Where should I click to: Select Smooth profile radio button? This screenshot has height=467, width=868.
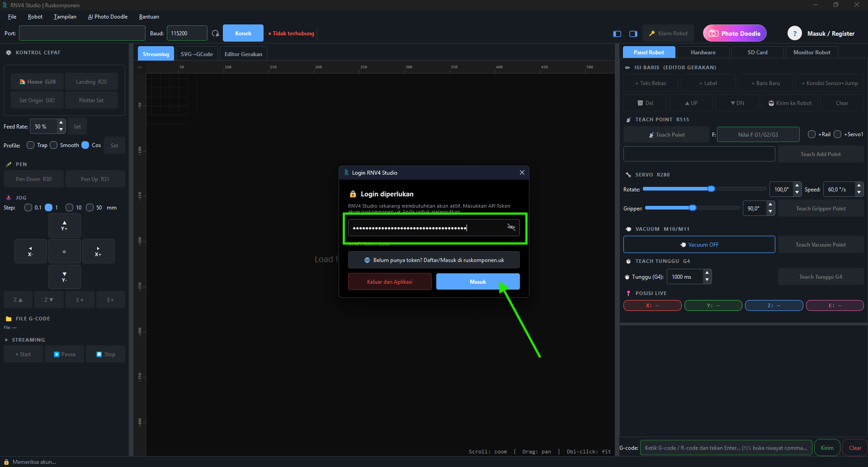click(54, 145)
